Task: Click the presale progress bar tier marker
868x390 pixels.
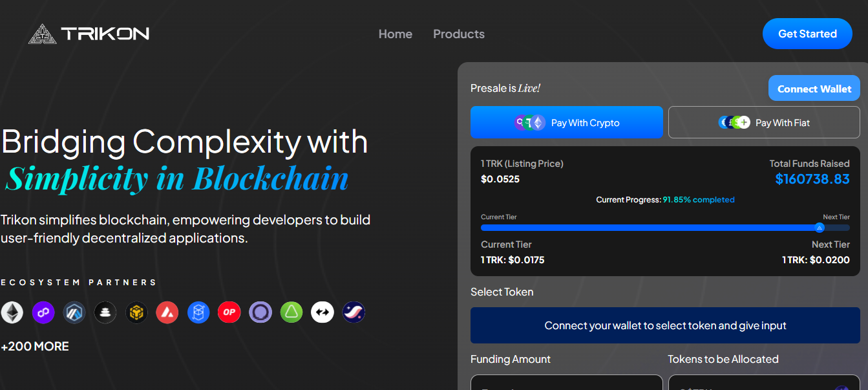Action: (x=819, y=228)
